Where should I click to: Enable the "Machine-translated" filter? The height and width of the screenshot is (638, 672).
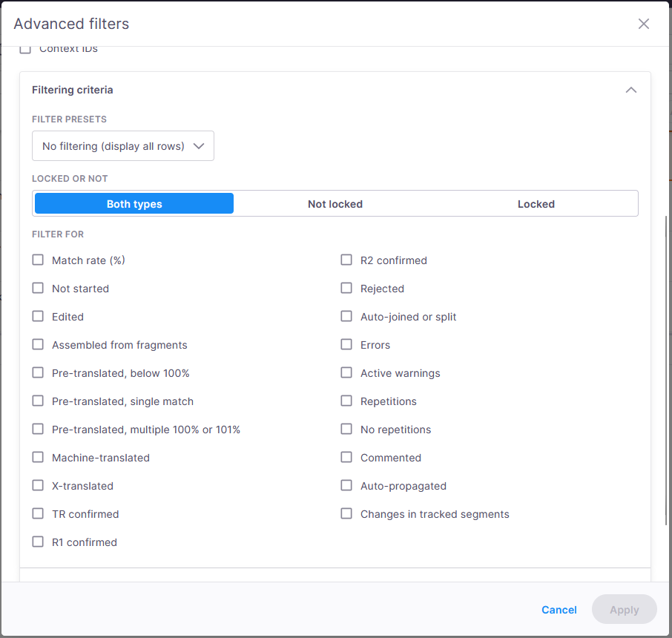pyautogui.click(x=38, y=457)
